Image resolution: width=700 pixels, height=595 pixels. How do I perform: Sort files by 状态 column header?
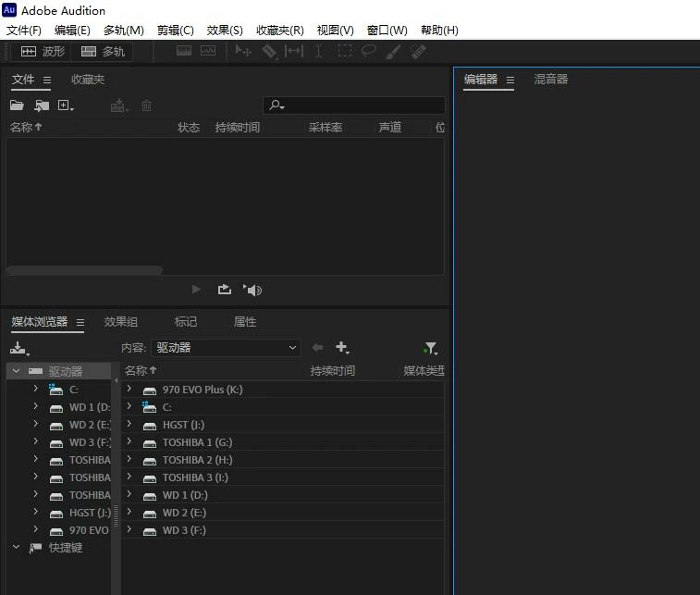pos(189,128)
